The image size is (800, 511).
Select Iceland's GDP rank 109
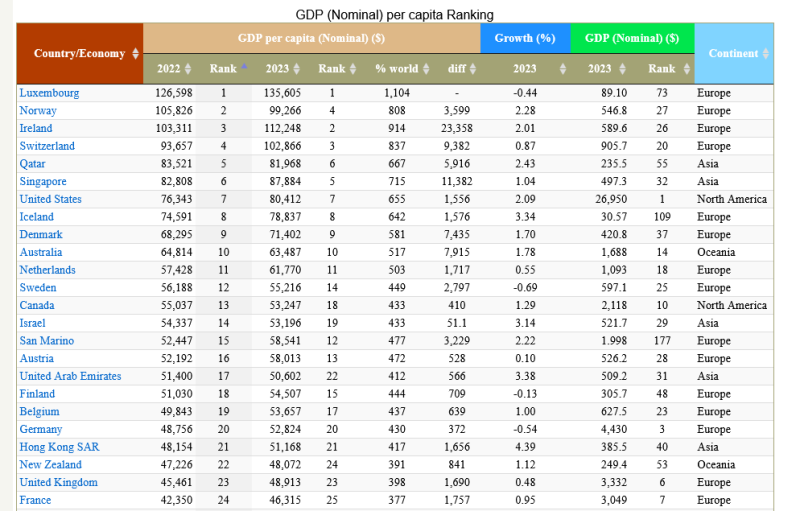coord(662,217)
